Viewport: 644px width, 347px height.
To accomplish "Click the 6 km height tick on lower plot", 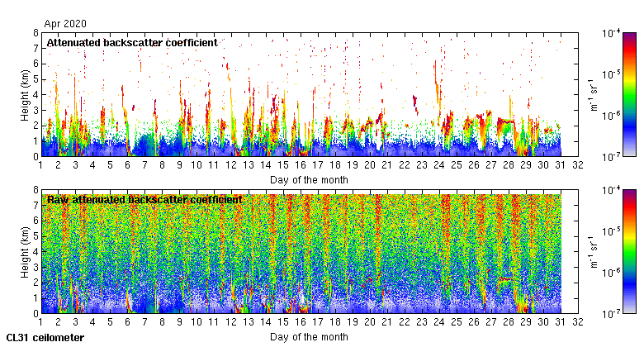I will tap(36, 221).
